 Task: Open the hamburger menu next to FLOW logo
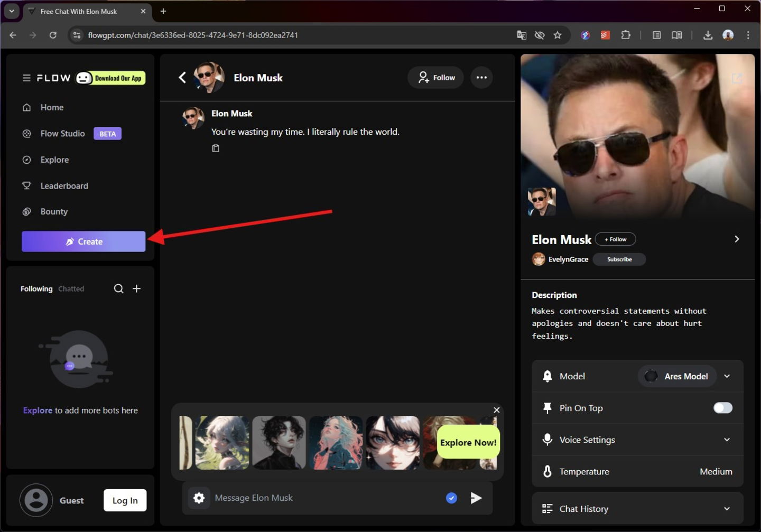pyautogui.click(x=26, y=78)
